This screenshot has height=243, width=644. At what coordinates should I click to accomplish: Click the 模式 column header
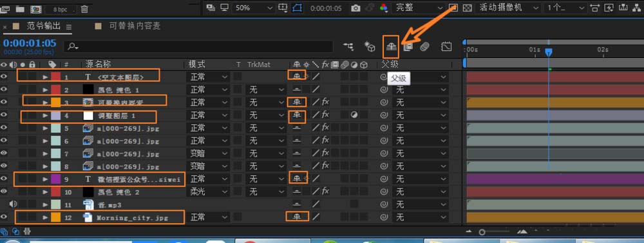click(x=197, y=64)
